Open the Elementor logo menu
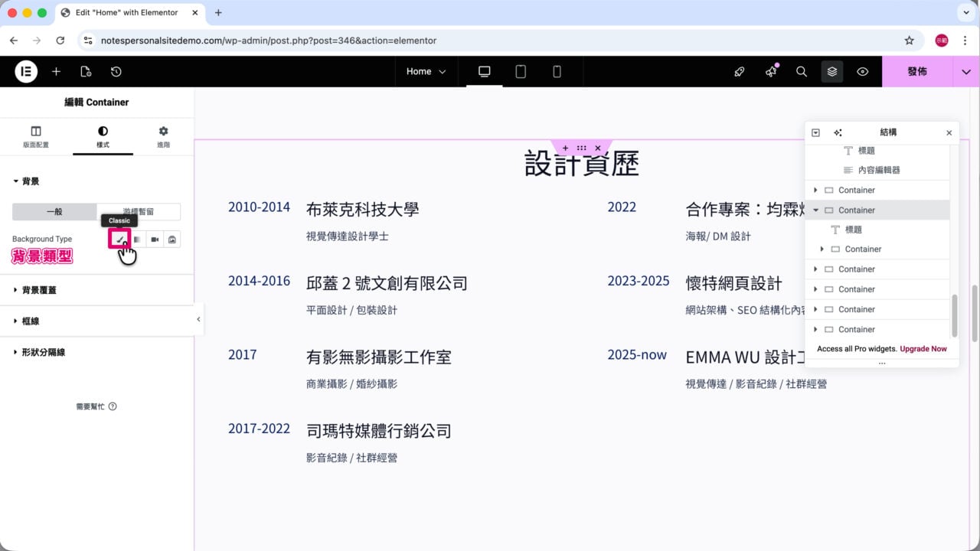The image size is (980, 551). (26, 71)
